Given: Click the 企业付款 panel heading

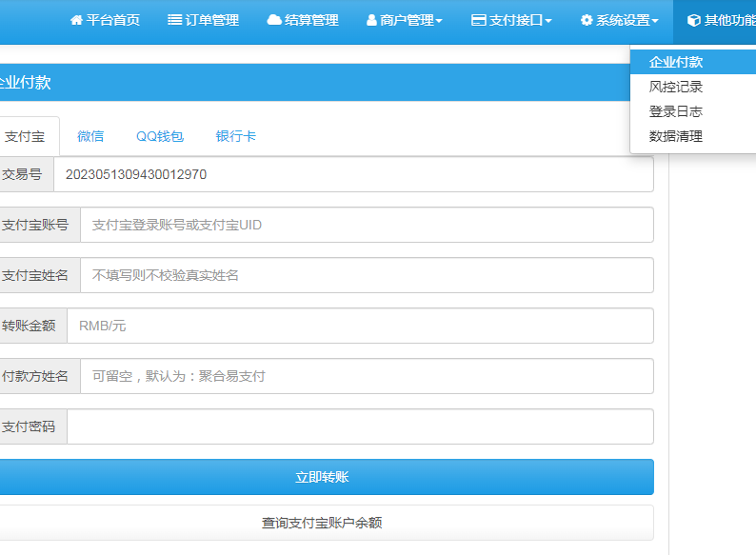Looking at the screenshot, I should pos(25,83).
